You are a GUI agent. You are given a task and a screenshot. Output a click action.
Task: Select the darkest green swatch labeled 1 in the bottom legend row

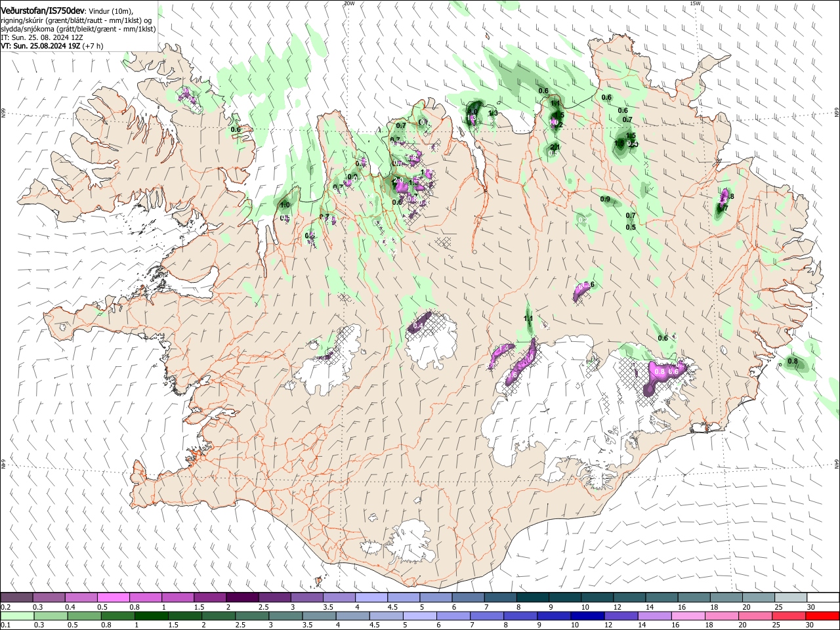click(151, 616)
